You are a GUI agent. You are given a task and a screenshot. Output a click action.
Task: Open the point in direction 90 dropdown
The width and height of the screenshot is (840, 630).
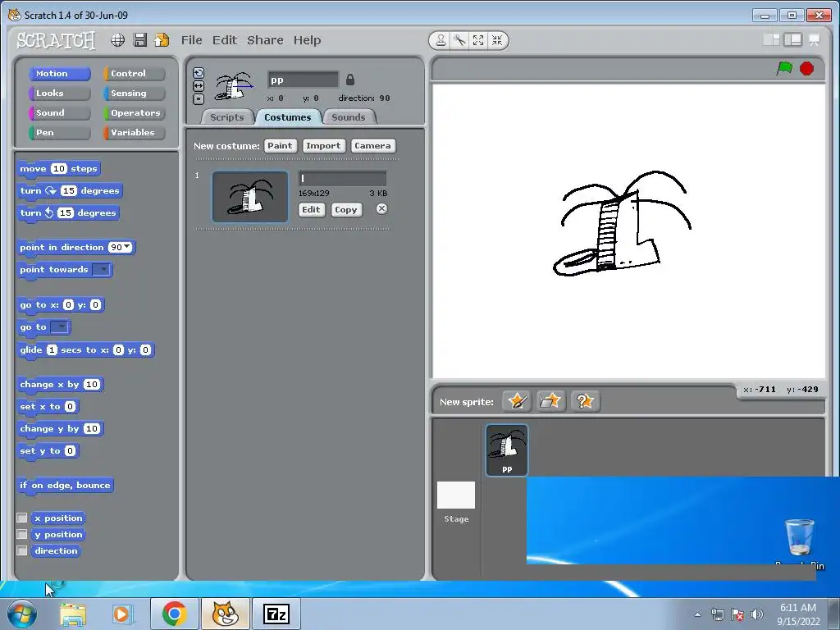(127, 247)
